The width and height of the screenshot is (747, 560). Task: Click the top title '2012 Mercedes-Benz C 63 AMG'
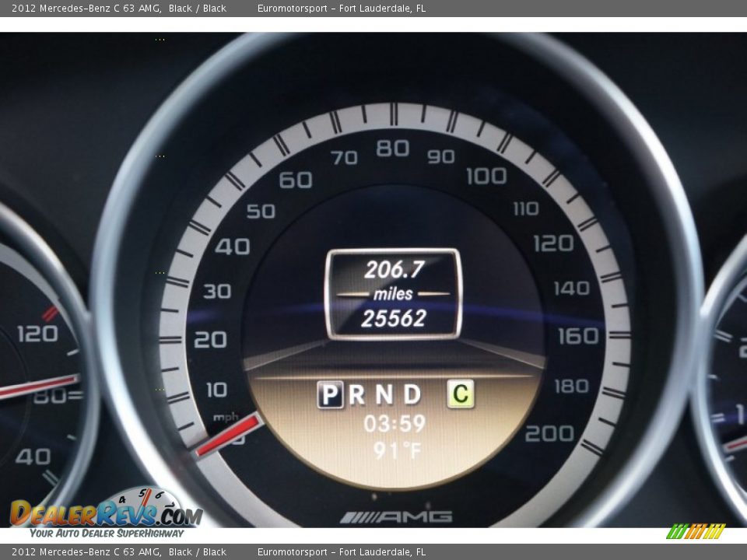click(86, 9)
